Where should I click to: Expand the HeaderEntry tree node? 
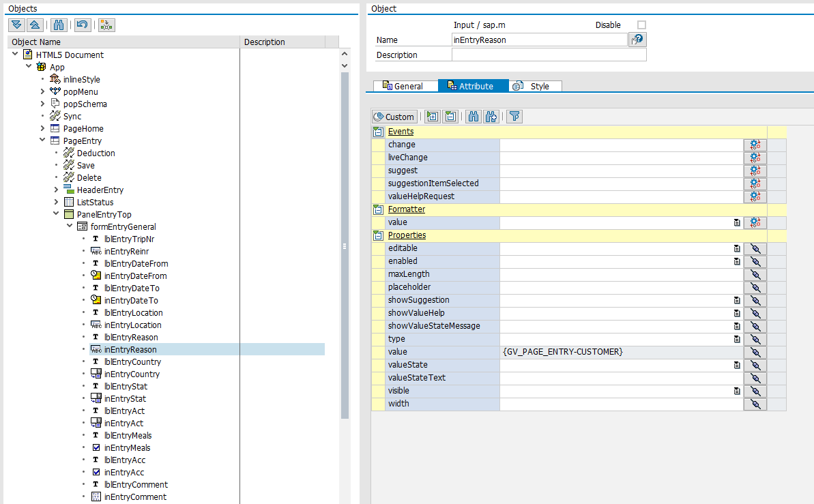(56, 190)
